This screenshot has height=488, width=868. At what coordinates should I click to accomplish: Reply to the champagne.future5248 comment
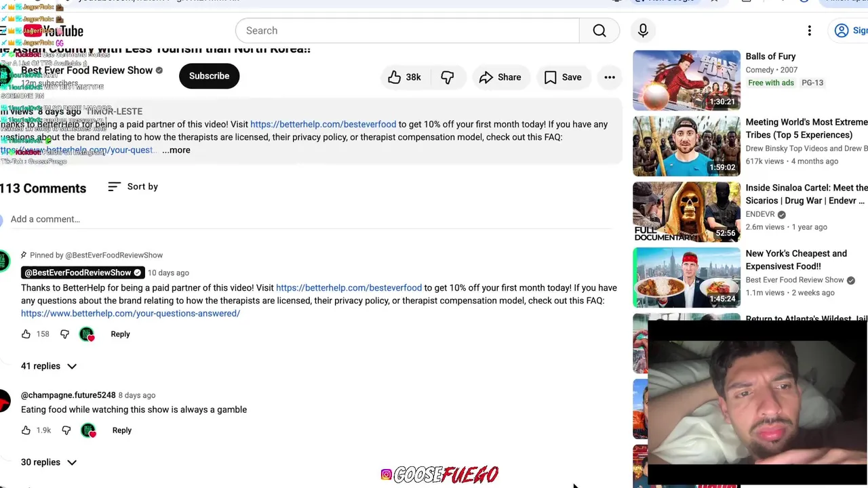pos(122,430)
